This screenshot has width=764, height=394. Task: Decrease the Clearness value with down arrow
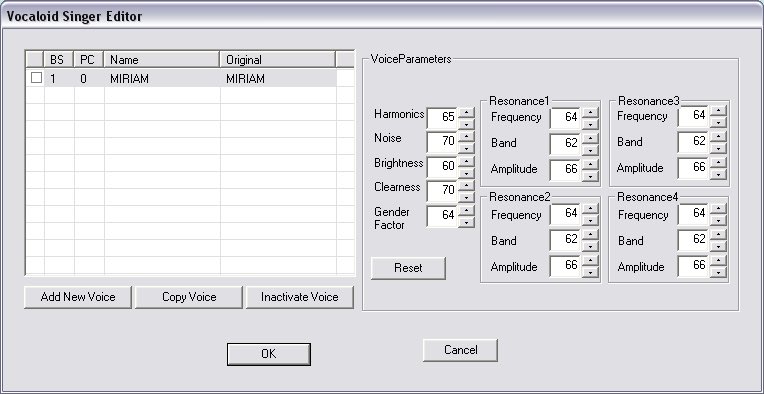[x=466, y=197]
